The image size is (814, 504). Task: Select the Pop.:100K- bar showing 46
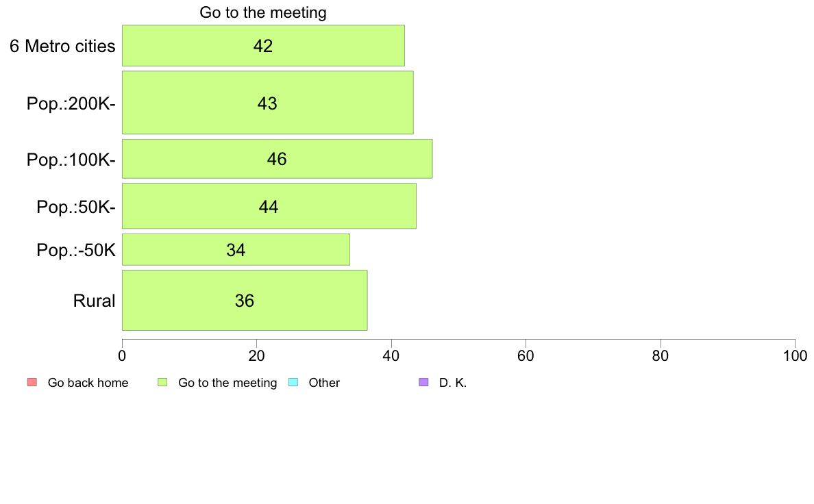tap(277, 159)
